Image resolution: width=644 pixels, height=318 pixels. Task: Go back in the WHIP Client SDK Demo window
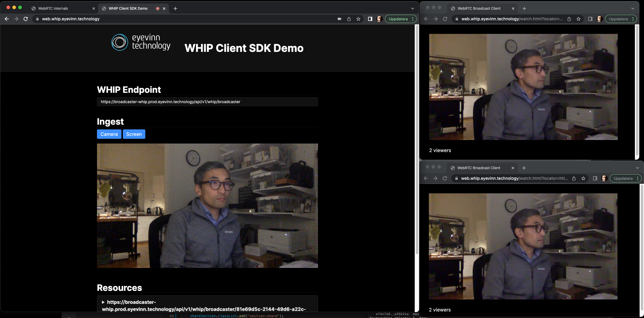click(x=7, y=19)
